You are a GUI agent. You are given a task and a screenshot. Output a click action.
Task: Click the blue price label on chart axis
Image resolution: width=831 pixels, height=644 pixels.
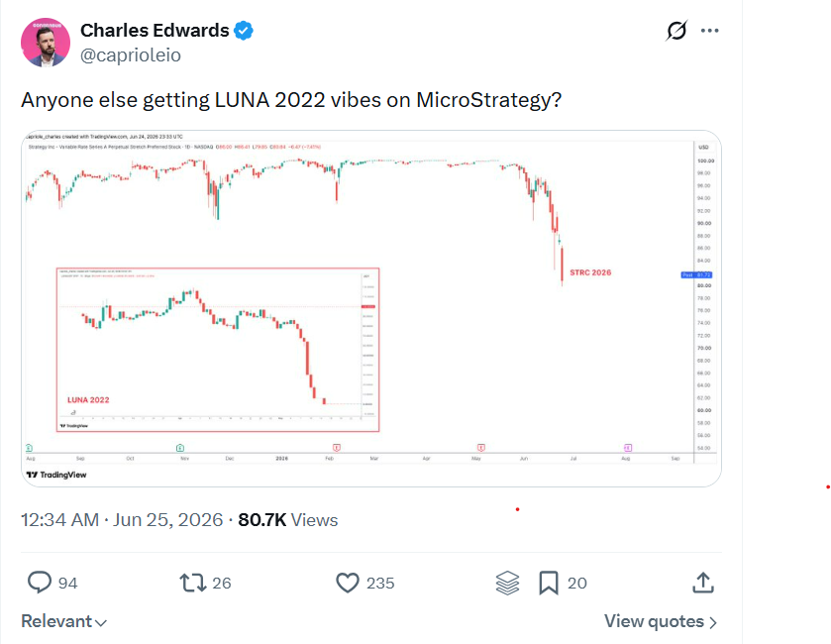696,274
